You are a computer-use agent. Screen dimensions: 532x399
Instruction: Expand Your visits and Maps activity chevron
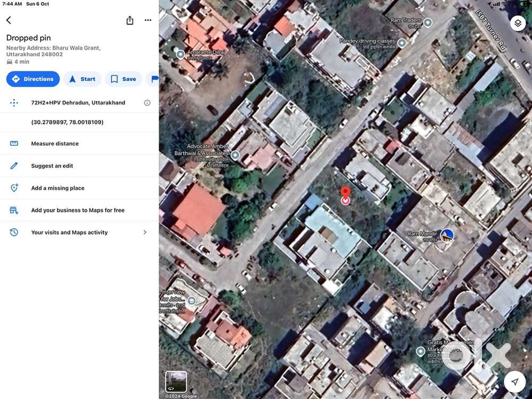point(145,232)
